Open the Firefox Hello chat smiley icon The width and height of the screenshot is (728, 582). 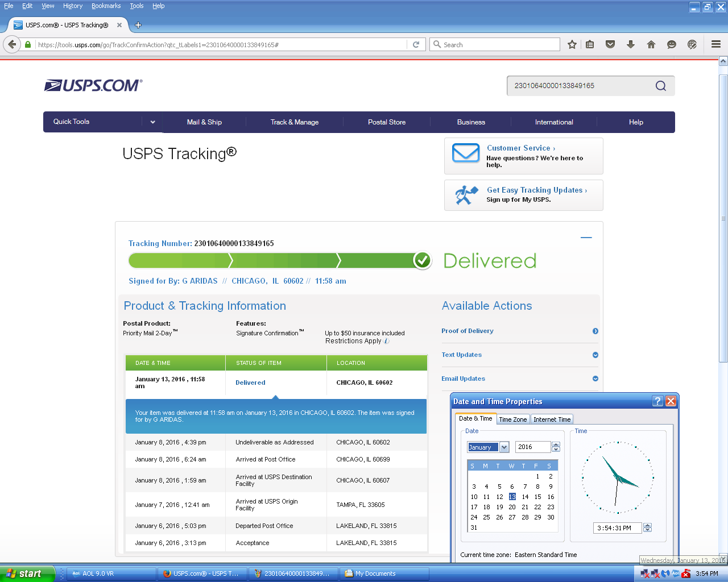(672, 44)
